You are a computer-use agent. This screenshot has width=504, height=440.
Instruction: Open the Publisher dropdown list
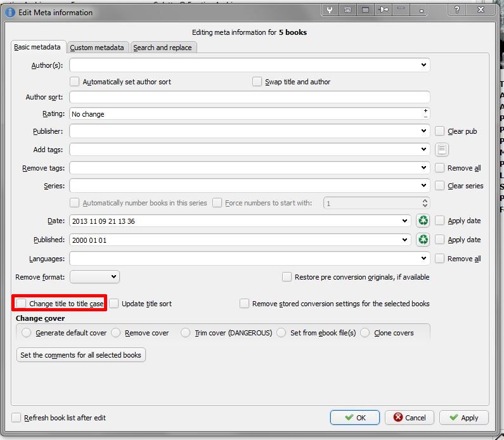423,131
